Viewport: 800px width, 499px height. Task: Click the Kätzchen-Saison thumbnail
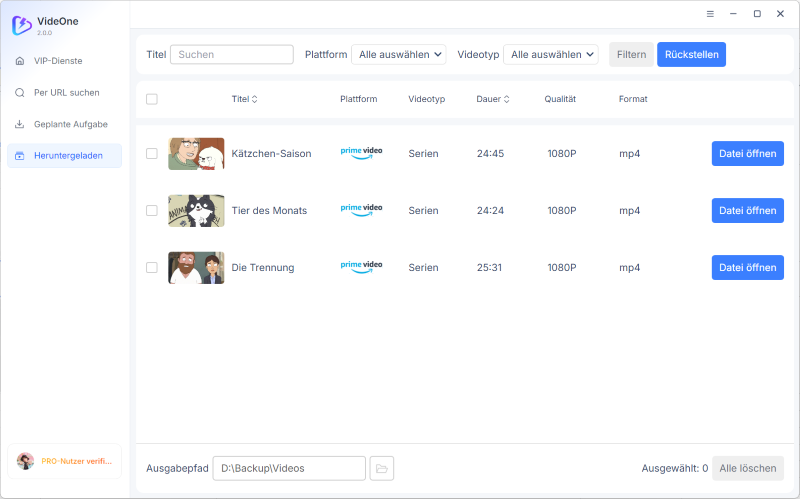(196, 154)
